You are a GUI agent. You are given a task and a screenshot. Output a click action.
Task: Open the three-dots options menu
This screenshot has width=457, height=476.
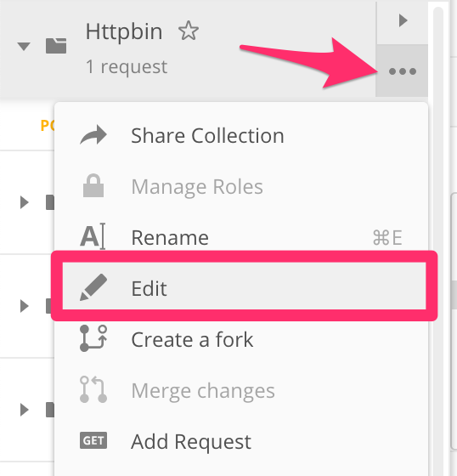[402, 71]
